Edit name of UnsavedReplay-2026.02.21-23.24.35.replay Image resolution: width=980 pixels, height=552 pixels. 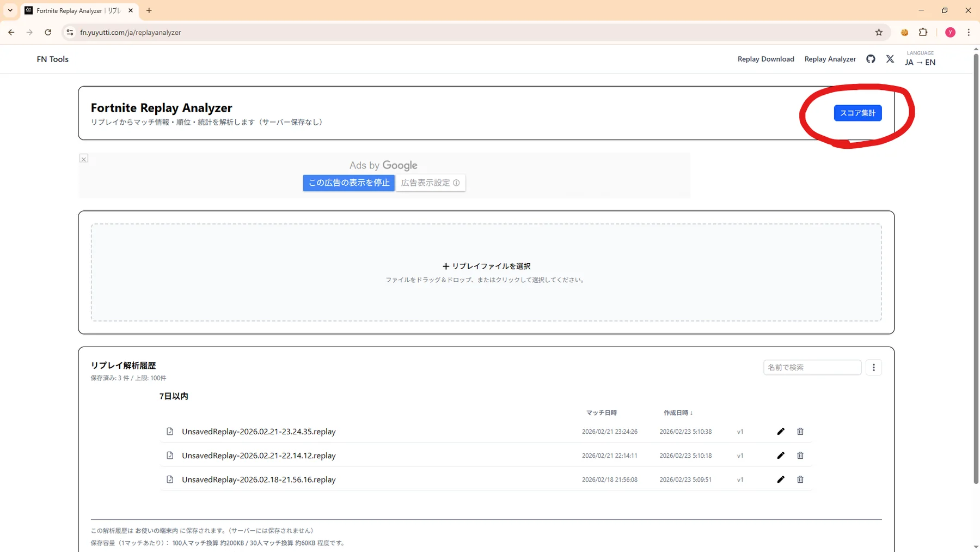(781, 432)
